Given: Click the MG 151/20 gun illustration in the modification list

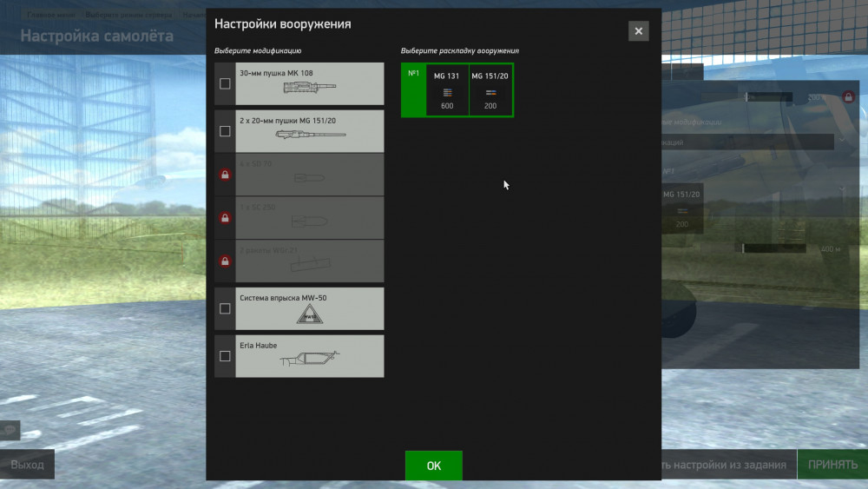Looking at the screenshot, I should [310, 135].
